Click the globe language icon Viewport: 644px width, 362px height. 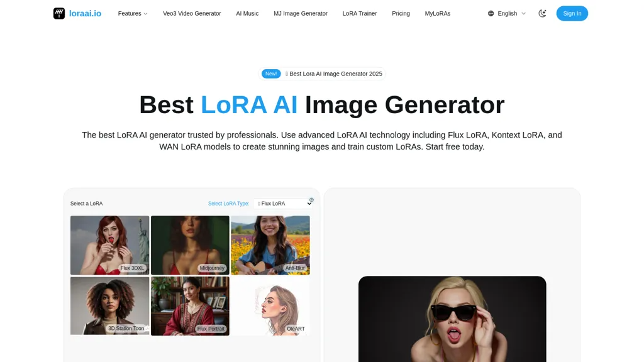pyautogui.click(x=491, y=14)
